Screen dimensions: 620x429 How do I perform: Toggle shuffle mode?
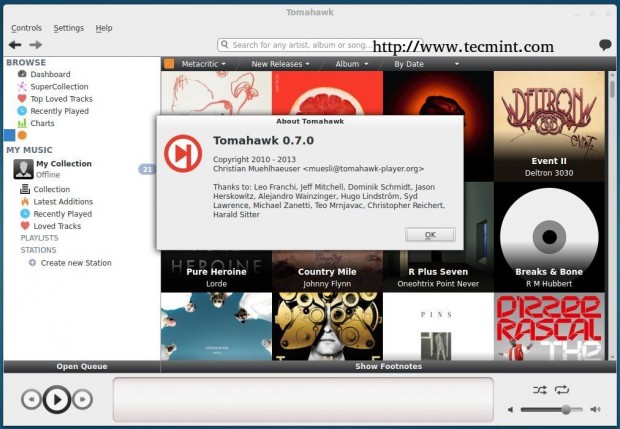tap(540, 390)
